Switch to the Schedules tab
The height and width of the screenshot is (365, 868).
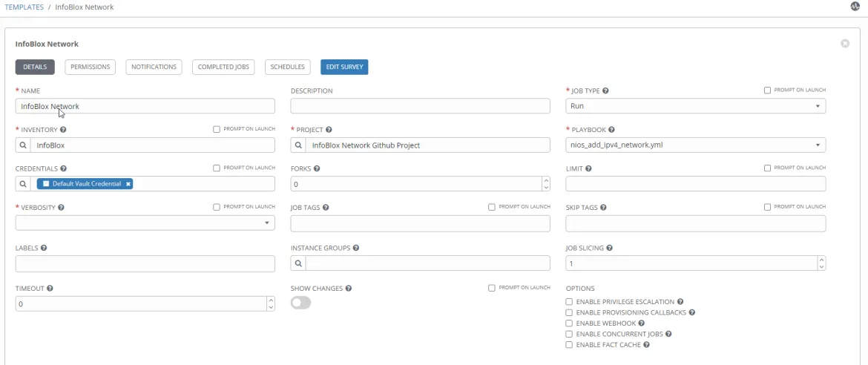[288, 67]
